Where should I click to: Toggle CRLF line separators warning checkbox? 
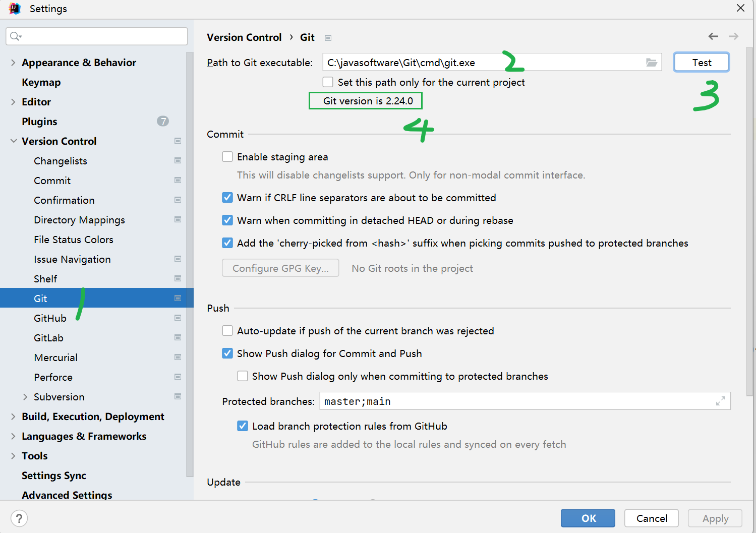(x=227, y=198)
